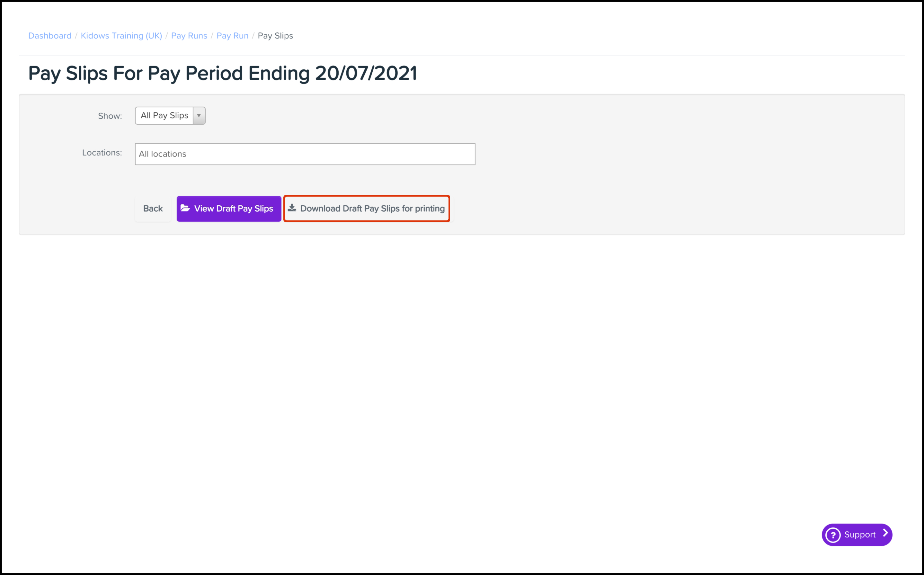
Task: Click the Show: field label
Action: [110, 116]
